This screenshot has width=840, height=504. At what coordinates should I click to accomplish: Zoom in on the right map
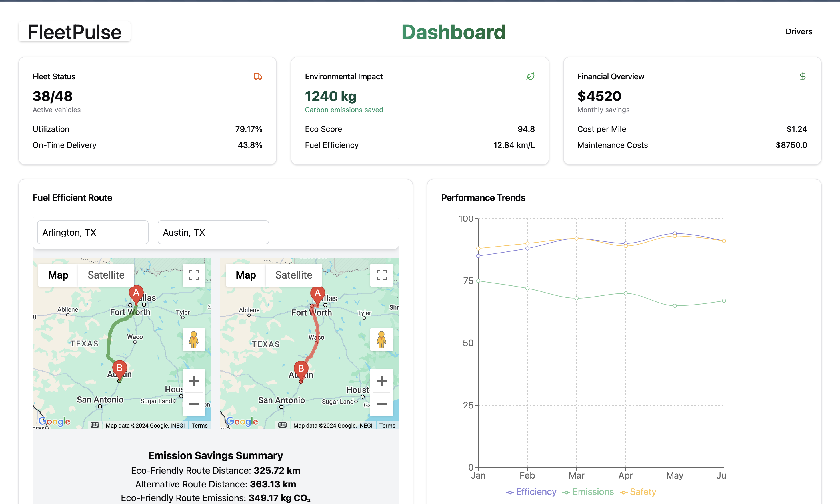381,381
